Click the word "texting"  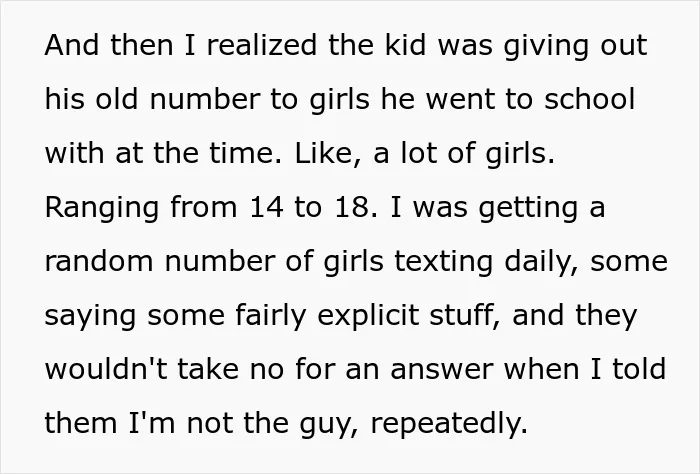(443, 263)
